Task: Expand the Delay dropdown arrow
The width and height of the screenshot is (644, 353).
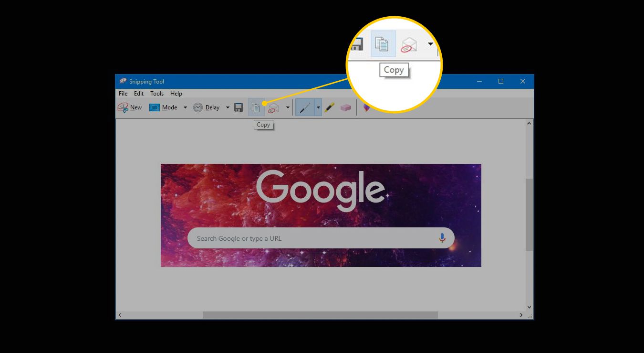Action: click(x=228, y=107)
